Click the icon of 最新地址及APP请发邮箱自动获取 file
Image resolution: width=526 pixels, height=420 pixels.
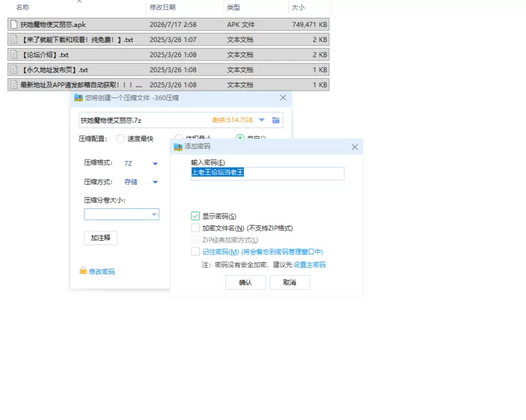click(x=14, y=85)
